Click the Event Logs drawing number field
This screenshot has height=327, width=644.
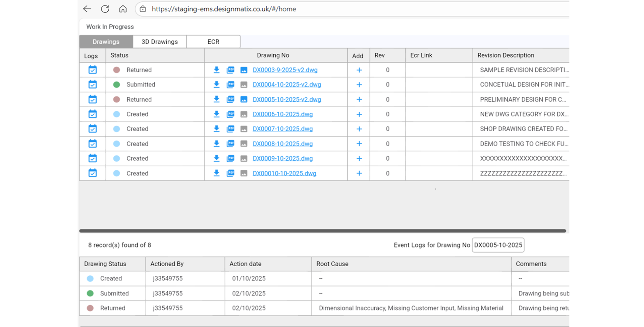(x=498, y=245)
